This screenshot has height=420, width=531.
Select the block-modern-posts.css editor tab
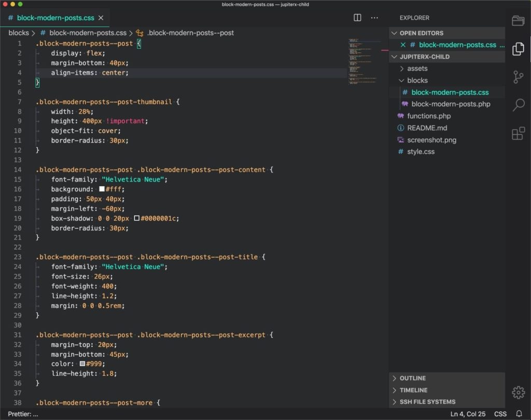(x=55, y=18)
